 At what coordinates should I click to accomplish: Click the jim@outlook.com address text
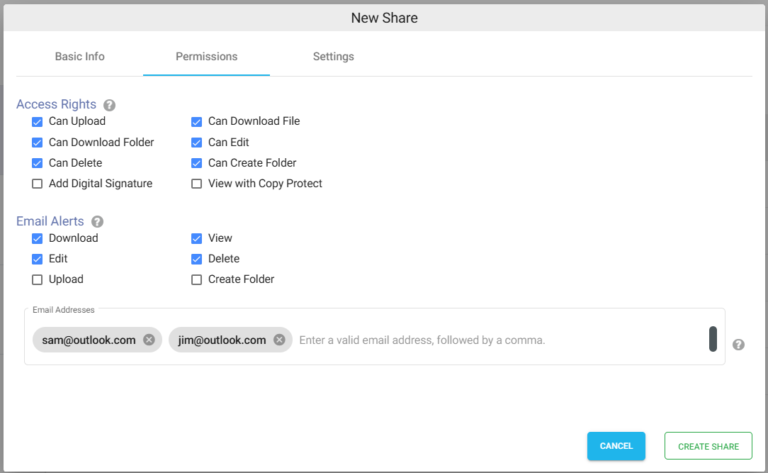tap(222, 340)
